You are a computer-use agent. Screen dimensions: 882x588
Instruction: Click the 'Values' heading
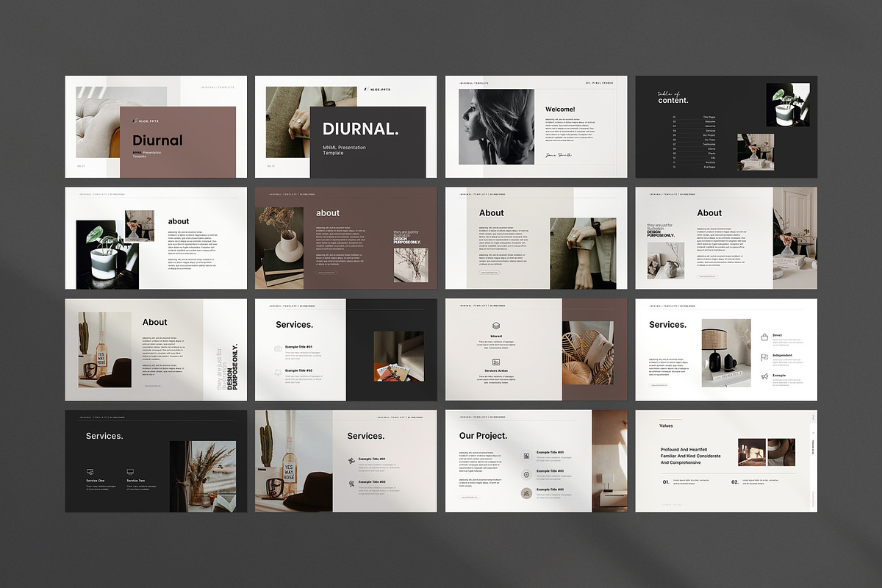pyautogui.click(x=666, y=426)
